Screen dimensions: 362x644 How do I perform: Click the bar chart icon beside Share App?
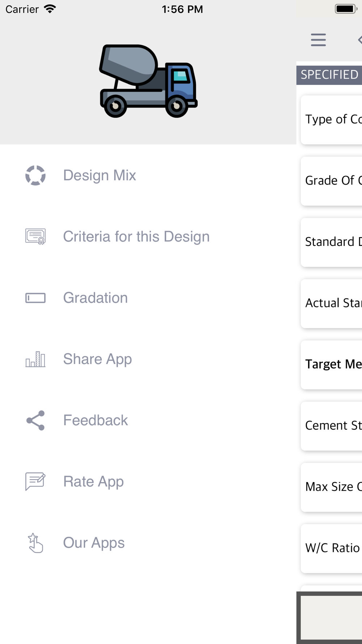(x=35, y=359)
